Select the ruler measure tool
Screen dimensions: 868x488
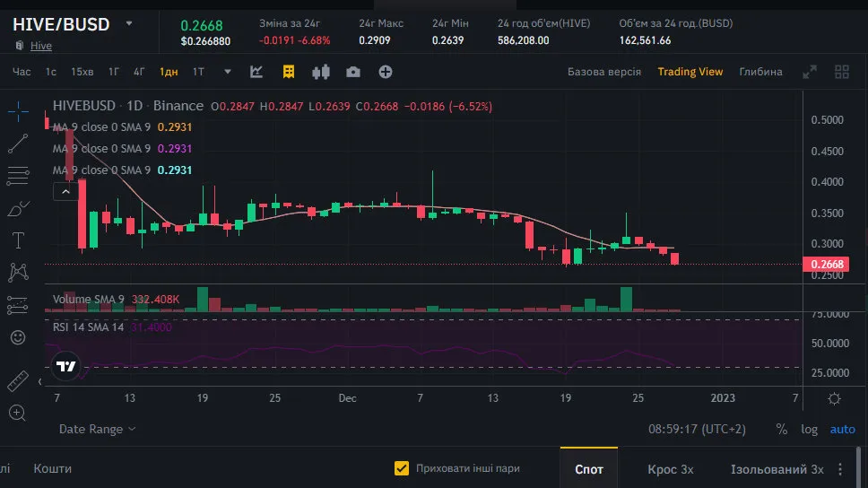point(18,380)
